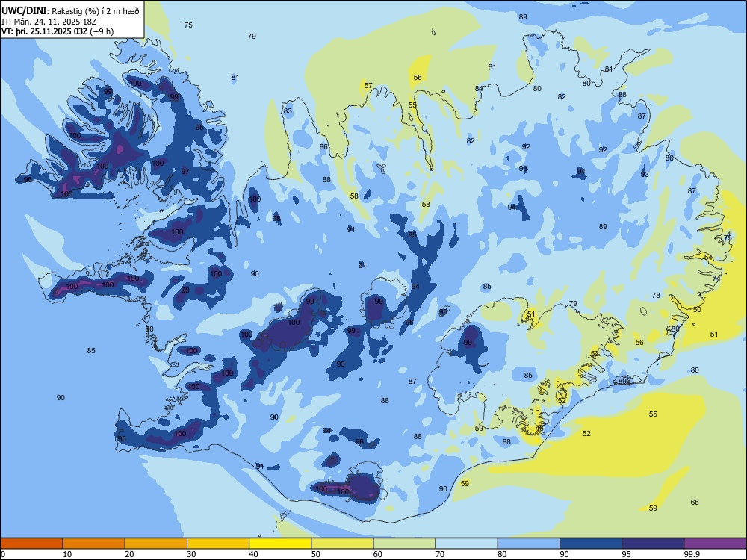The image size is (747, 560).
Task: Click the 54 humidity value on the east coast
Action: pyautogui.click(x=709, y=257)
